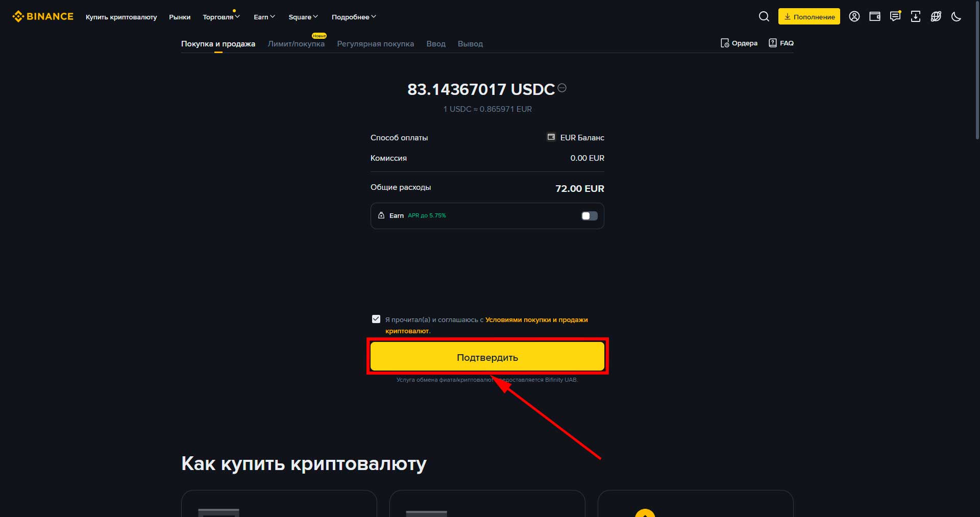The image size is (980, 517).
Task: Expand the Square dropdown menu
Action: (x=303, y=17)
